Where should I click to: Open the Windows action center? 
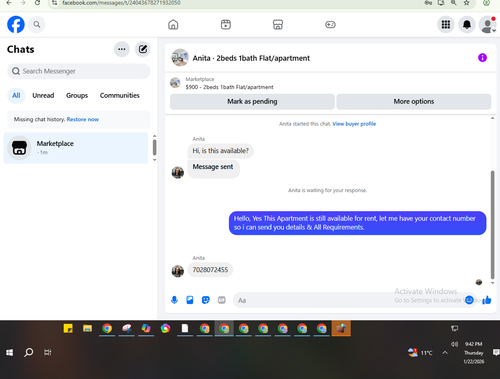pos(496,352)
